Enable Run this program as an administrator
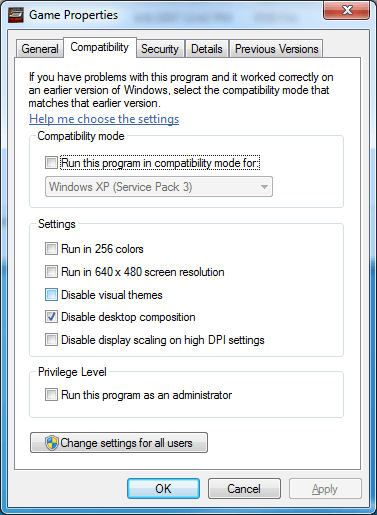The image size is (377, 515). (x=51, y=395)
